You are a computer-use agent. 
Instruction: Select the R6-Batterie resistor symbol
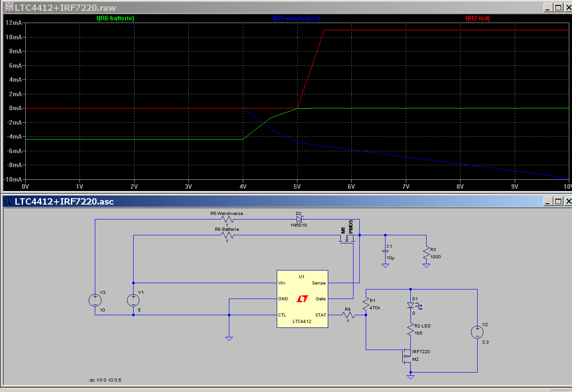pos(227,235)
